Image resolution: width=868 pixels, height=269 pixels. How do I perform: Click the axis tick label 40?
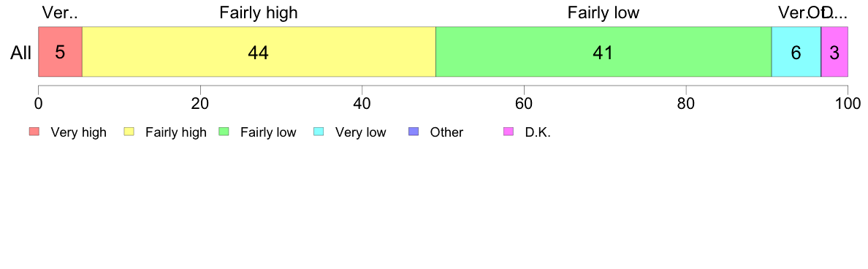click(x=362, y=103)
